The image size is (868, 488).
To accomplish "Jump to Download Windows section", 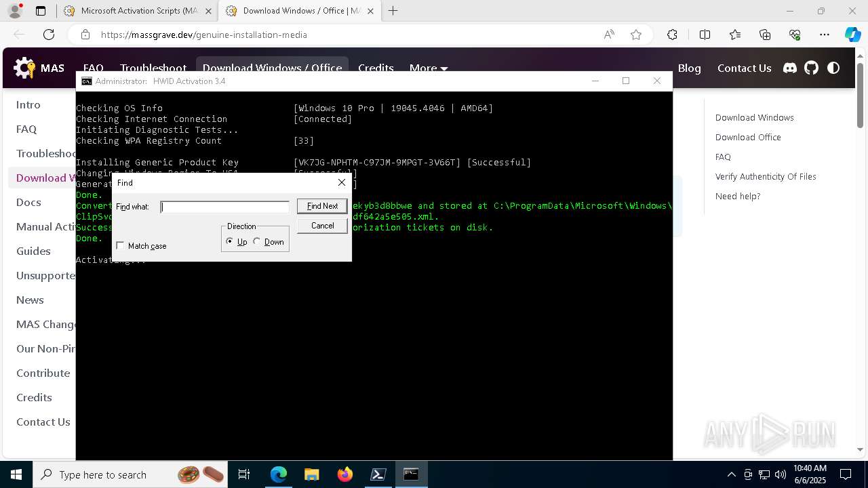I will point(754,117).
